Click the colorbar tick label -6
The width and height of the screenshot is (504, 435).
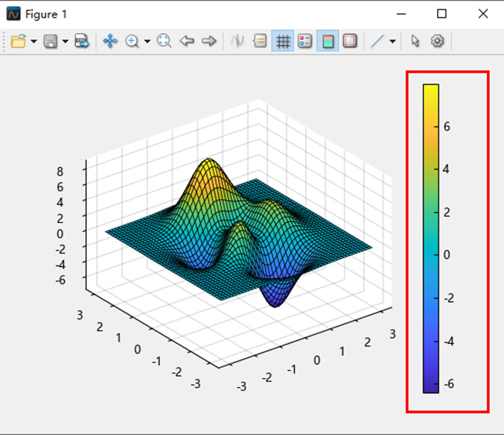click(x=449, y=384)
